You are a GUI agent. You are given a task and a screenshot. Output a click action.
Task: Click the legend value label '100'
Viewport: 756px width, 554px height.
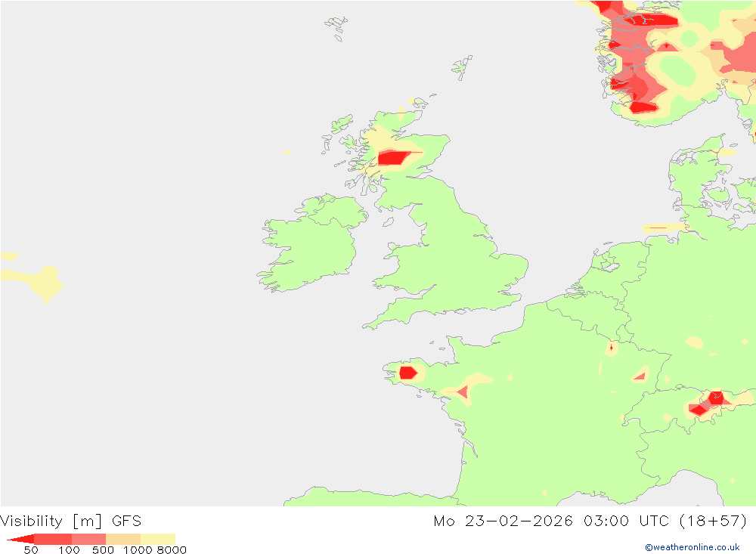coord(69,550)
